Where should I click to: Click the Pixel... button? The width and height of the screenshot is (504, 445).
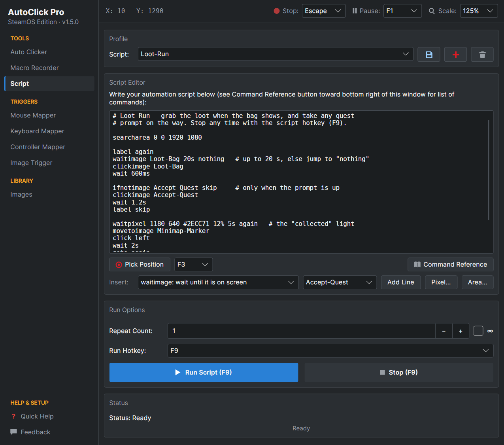(441, 282)
